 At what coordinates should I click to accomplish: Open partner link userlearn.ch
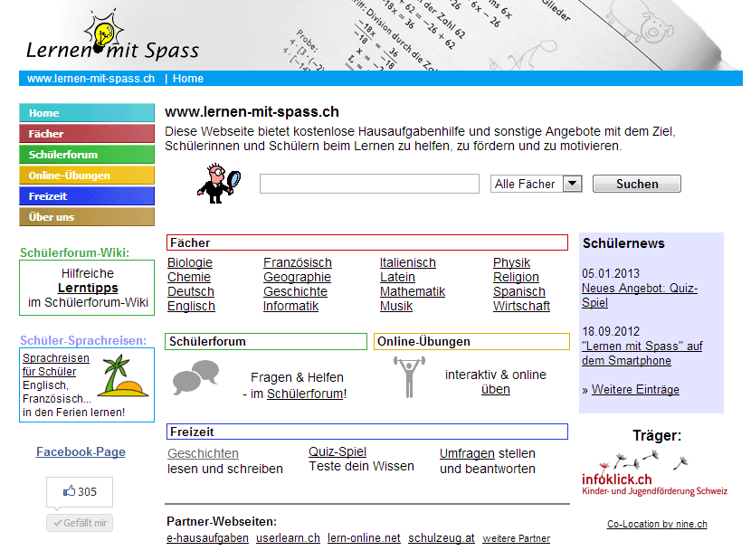coord(288,538)
